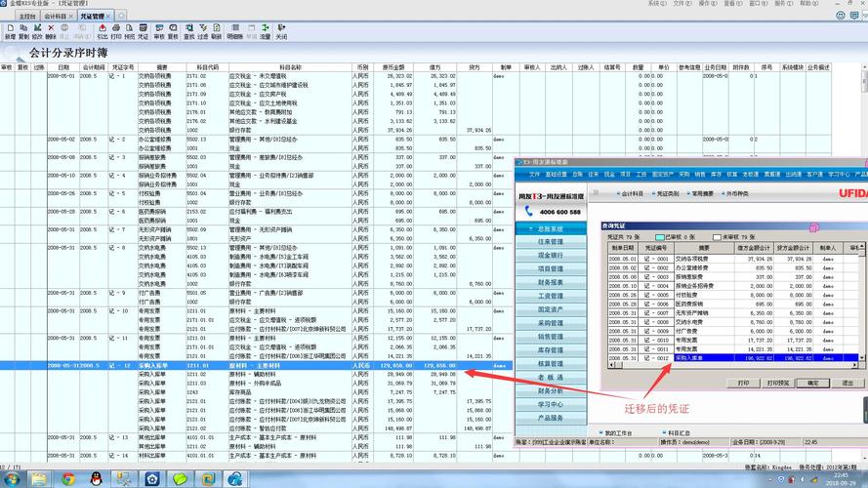Click the Windows Start orb
The height and width of the screenshot is (488, 868).
(12, 478)
